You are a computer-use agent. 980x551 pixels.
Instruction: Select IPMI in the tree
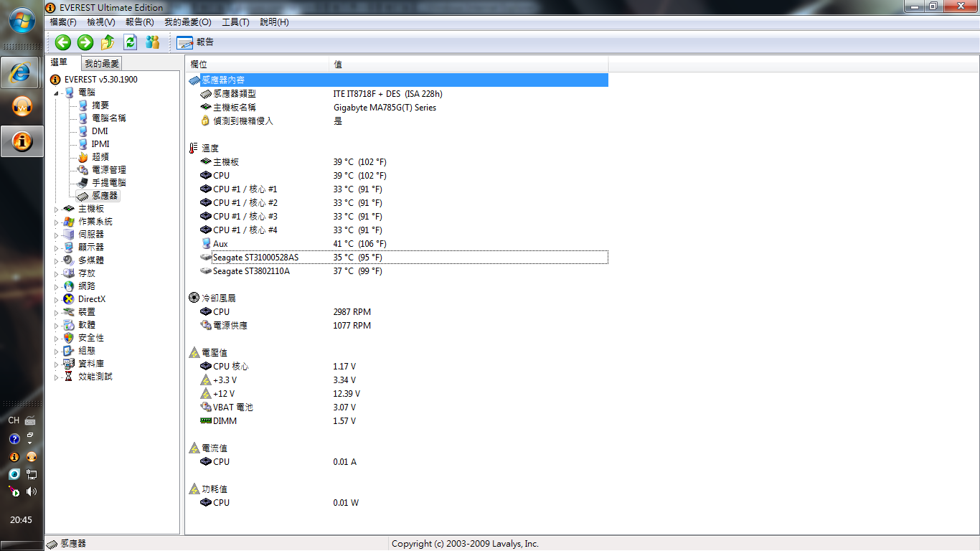click(100, 144)
